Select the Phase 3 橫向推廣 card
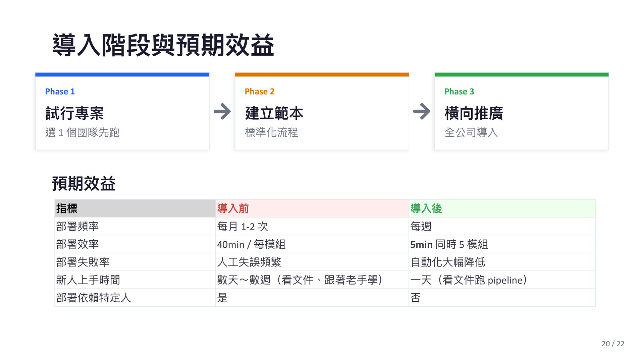Screen dimensions: 644x362 (521, 113)
